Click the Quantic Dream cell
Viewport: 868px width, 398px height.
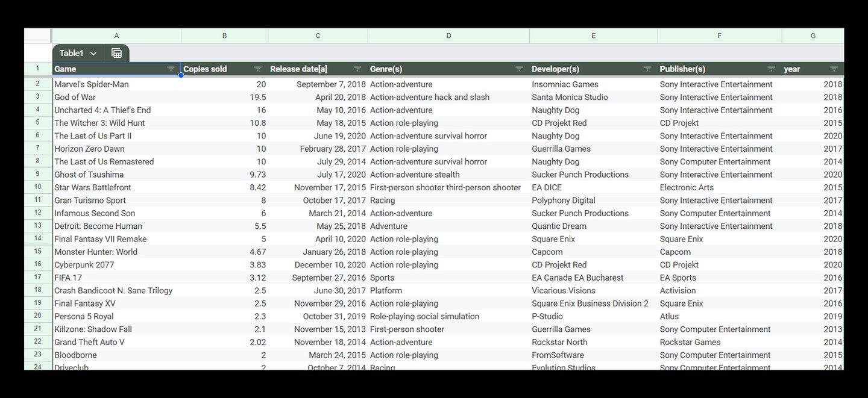point(594,226)
